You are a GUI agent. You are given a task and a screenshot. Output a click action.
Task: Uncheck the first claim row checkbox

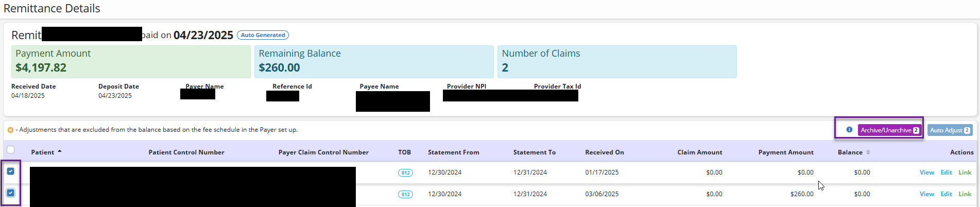(11, 171)
